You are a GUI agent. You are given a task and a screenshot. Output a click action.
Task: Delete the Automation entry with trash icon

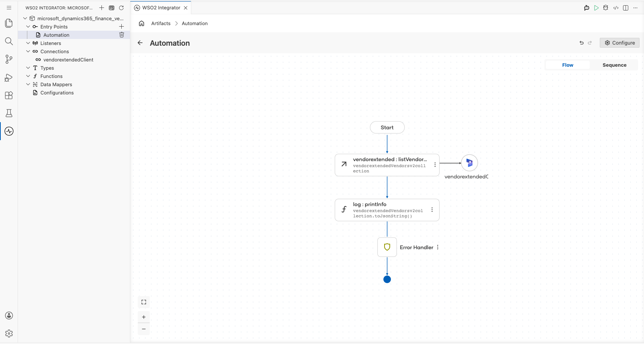pos(122,35)
